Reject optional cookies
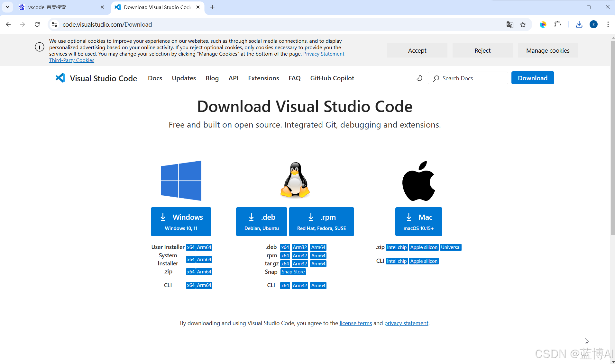 pyautogui.click(x=482, y=50)
